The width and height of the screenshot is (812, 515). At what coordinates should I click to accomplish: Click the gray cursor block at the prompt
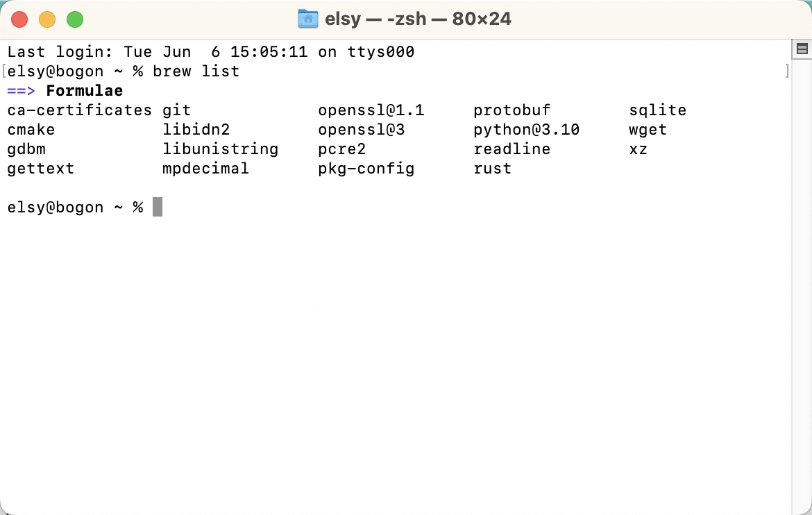[x=158, y=207]
